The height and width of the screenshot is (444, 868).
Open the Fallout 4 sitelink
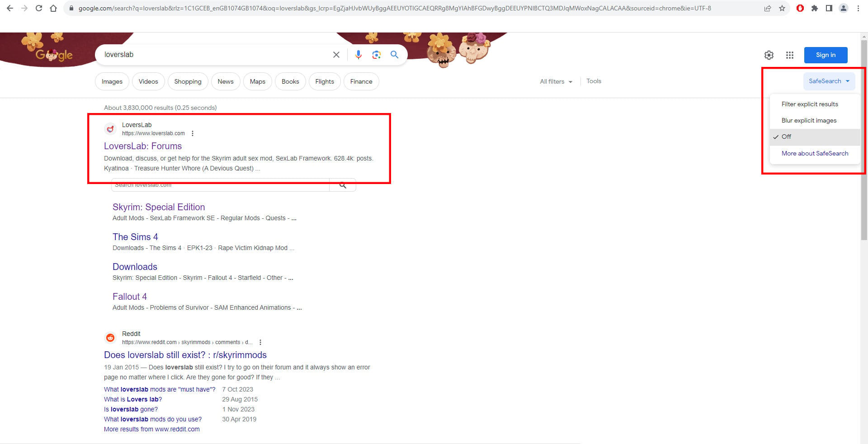tap(130, 297)
